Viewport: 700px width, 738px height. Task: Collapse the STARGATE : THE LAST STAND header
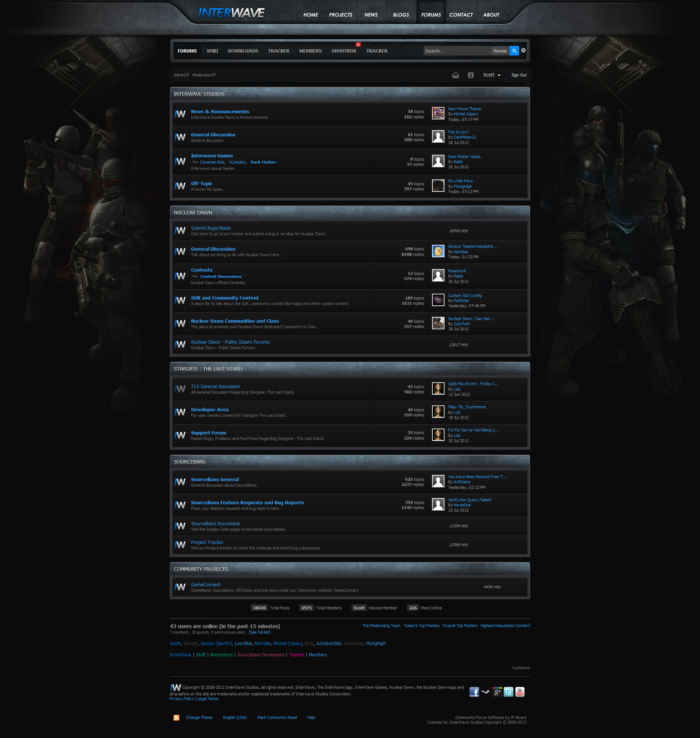(350, 369)
